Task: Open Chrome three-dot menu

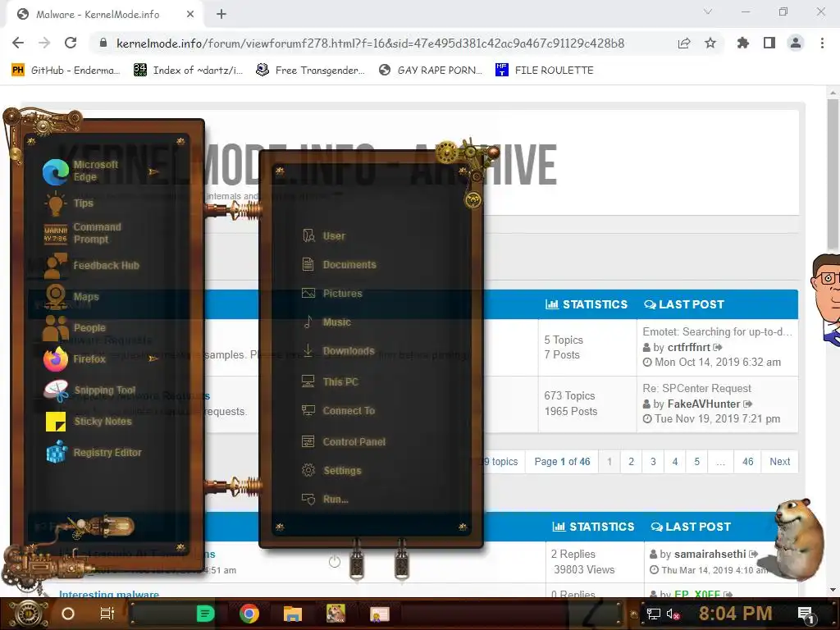Action: coord(822,43)
